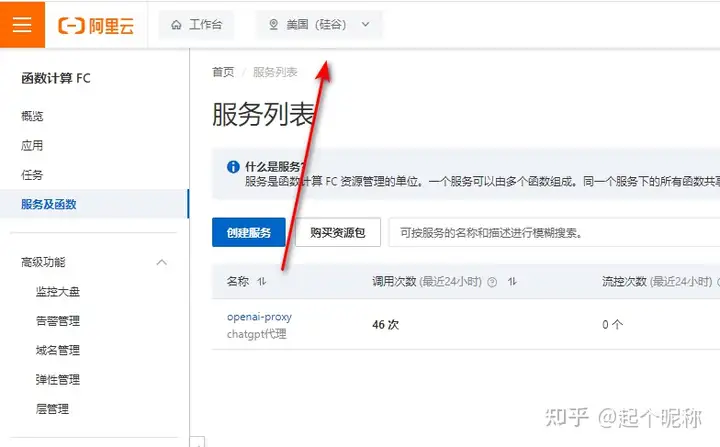Open 监控大盘 under advanced features
The width and height of the screenshot is (720, 447).
(58, 292)
